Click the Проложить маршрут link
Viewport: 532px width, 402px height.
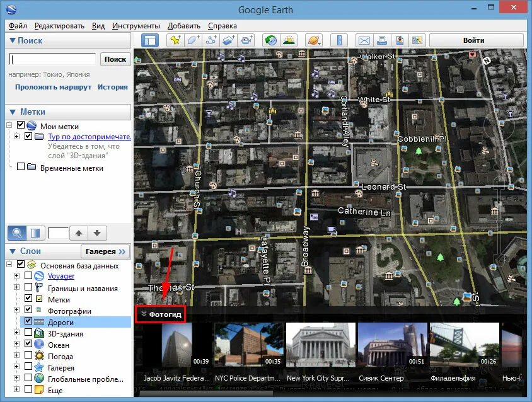tap(54, 87)
